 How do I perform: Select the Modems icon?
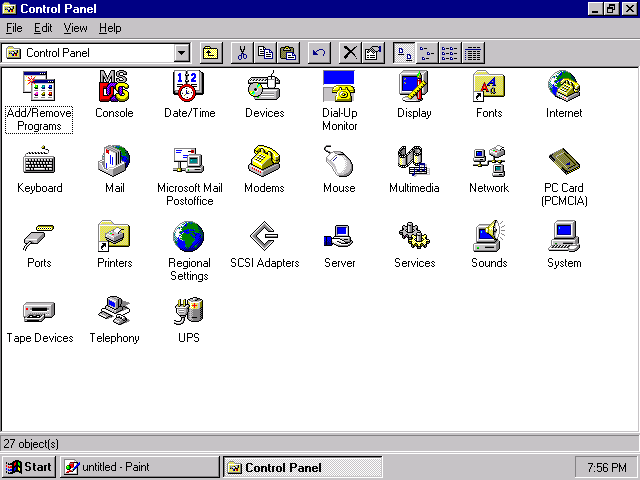[264, 161]
